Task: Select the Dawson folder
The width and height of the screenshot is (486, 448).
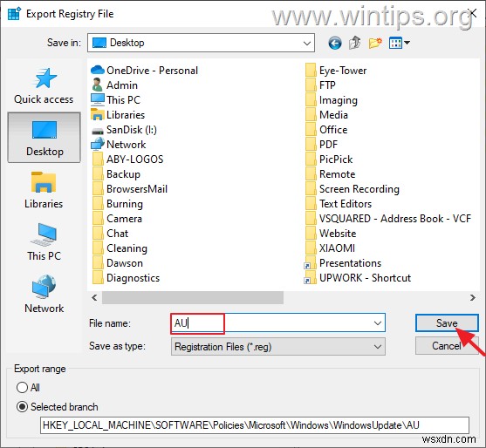Action: point(118,263)
